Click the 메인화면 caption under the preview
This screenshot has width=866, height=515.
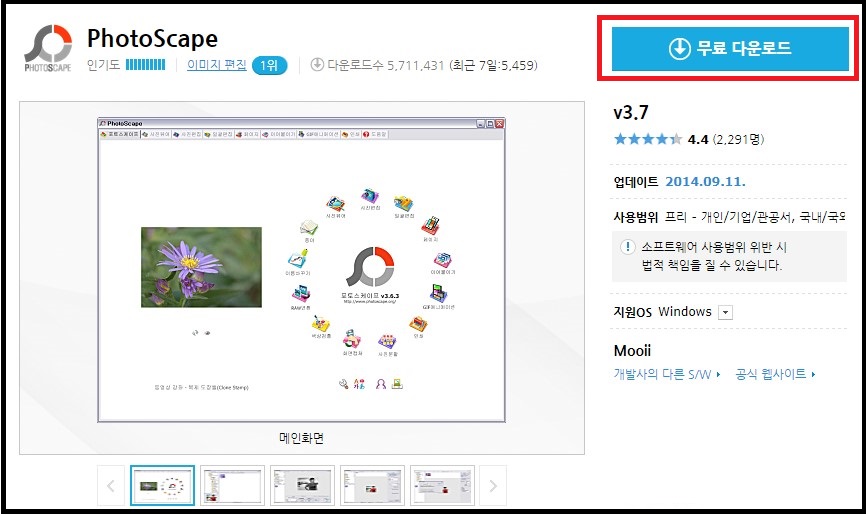(x=302, y=438)
